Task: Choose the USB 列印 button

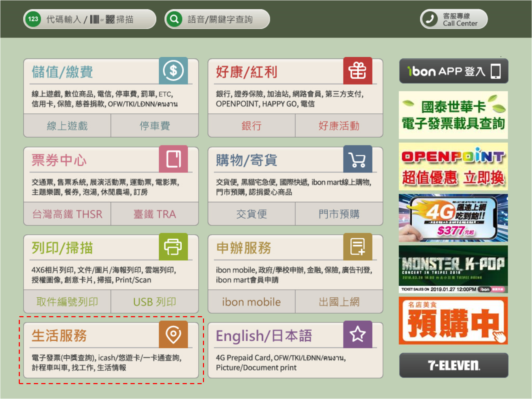Action: (x=155, y=302)
